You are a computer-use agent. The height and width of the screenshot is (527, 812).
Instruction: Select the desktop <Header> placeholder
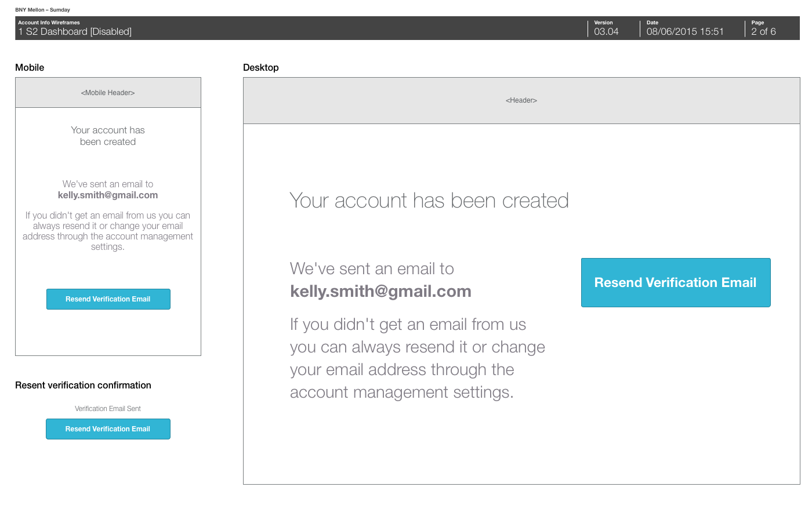coord(521,100)
